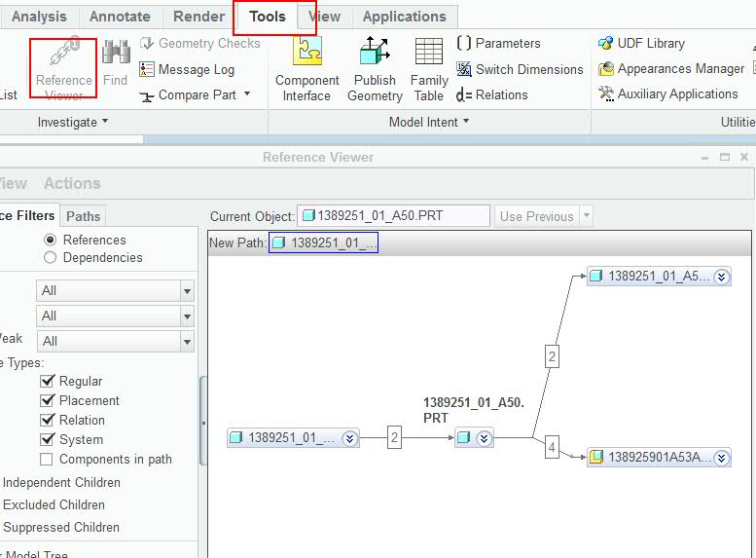Enable Components in path checkbox
The image size is (756, 558).
click(x=47, y=459)
